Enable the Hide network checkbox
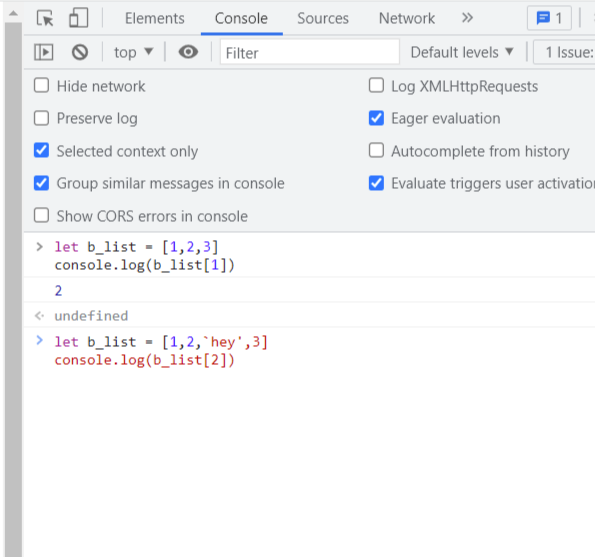Screen dimensions: 595x557 pos(41,86)
